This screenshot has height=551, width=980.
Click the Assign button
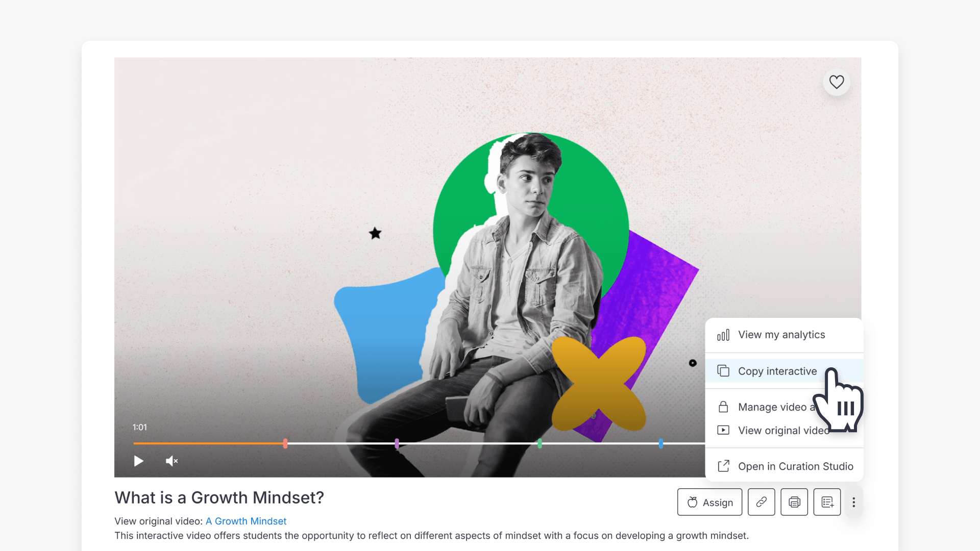(x=709, y=502)
